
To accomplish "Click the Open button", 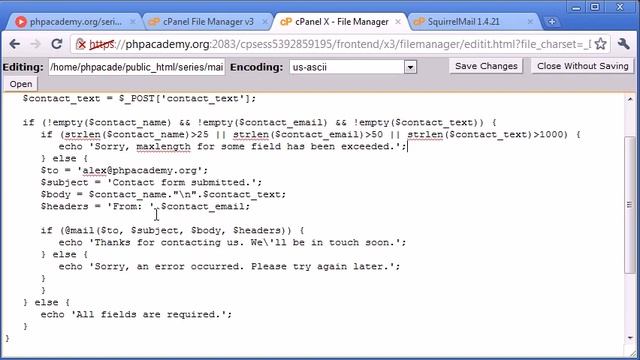I will (x=21, y=84).
